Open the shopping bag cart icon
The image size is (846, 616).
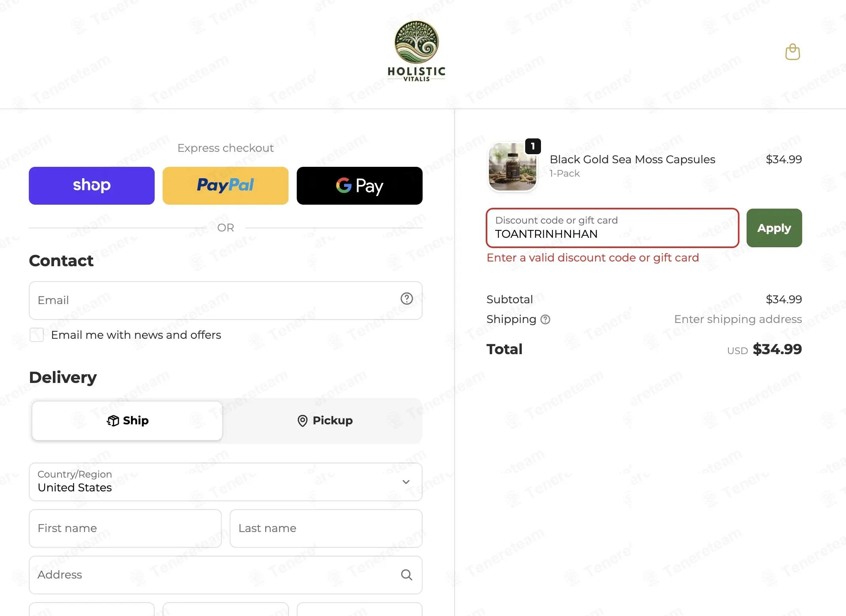click(792, 52)
